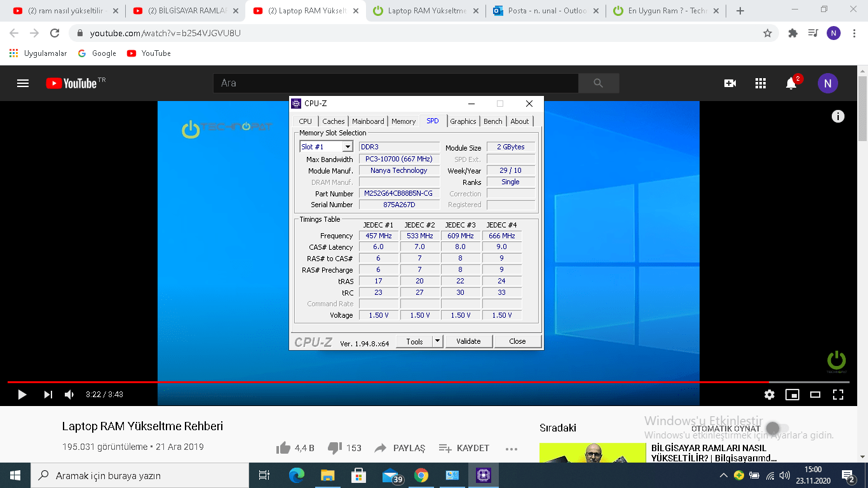Open the Chrome profile N button

834,33
